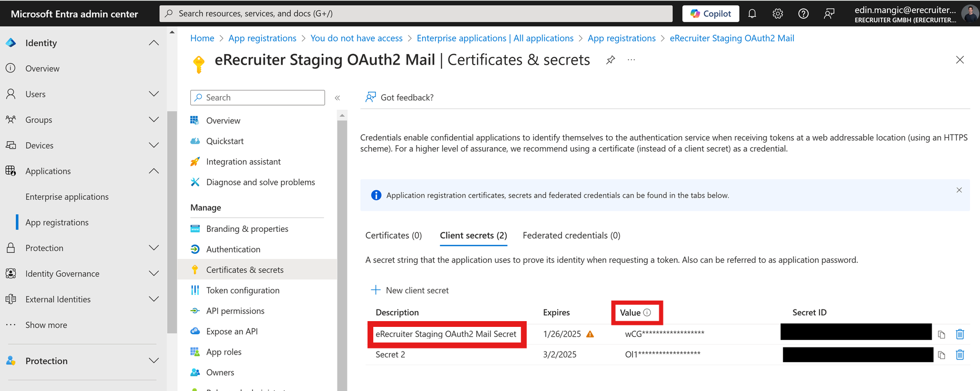980x391 pixels.
Task: Click Show more in left navigation
Action: (x=46, y=325)
